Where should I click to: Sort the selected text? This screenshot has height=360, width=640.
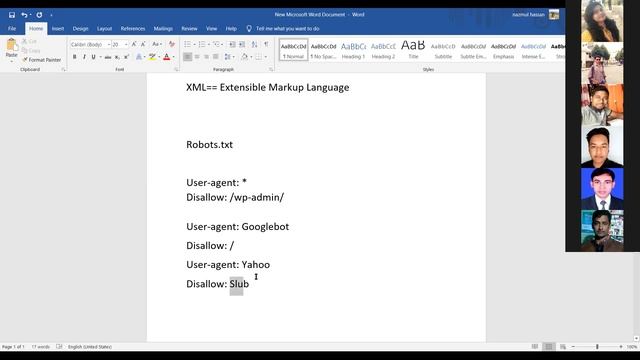tap(254, 44)
